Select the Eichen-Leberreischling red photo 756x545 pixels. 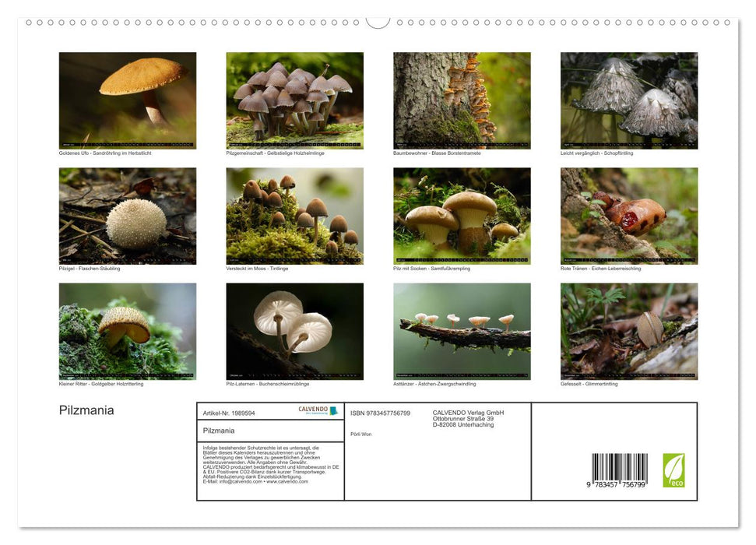(x=628, y=215)
